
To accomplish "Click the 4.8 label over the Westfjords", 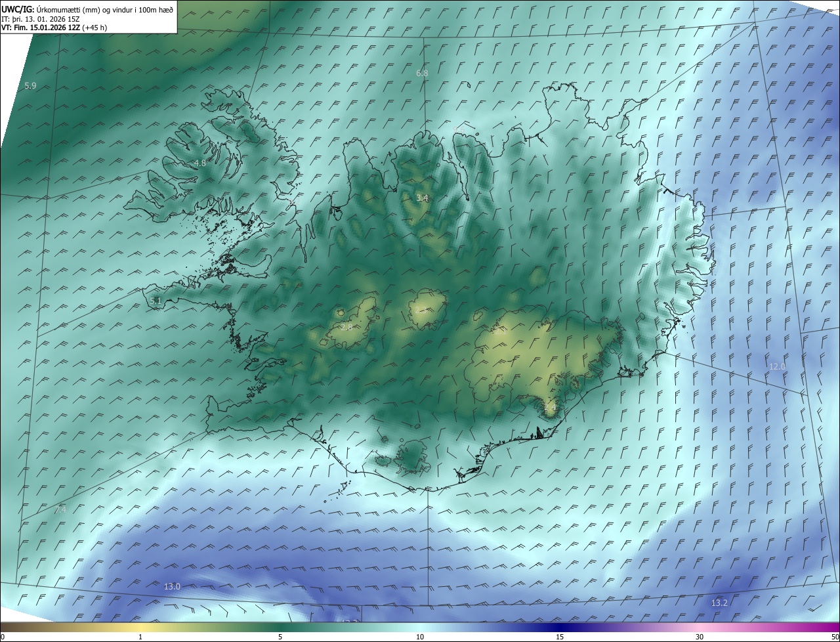I will tap(199, 163).
